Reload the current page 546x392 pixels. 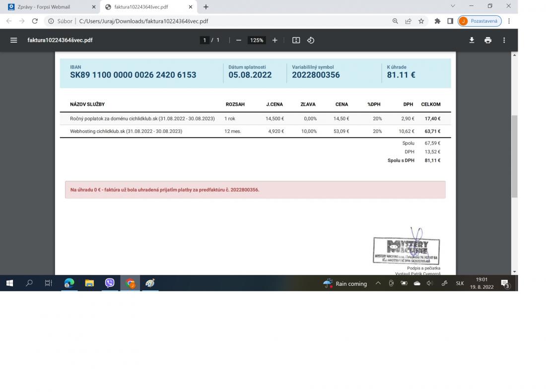pyautogui.click(x=35, y=21)
